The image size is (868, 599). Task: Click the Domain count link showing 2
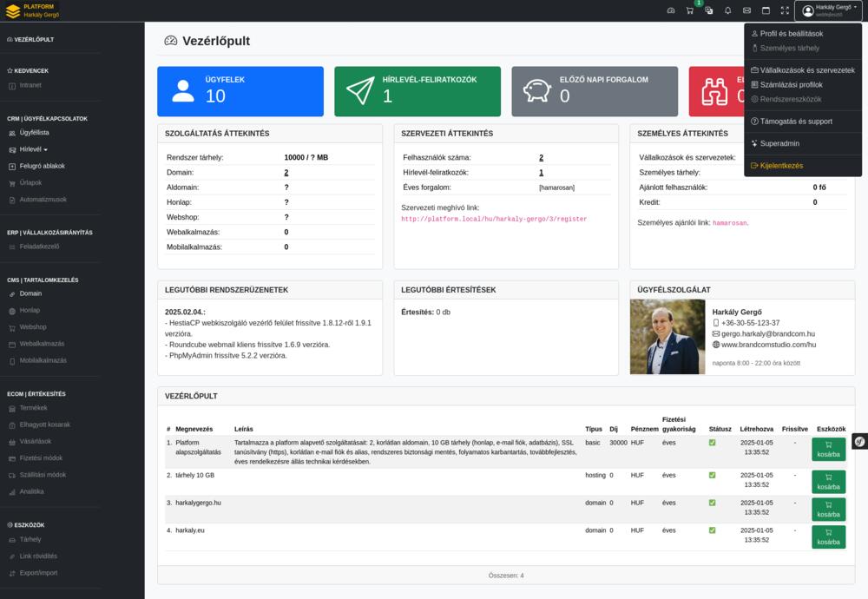[286, 173]
